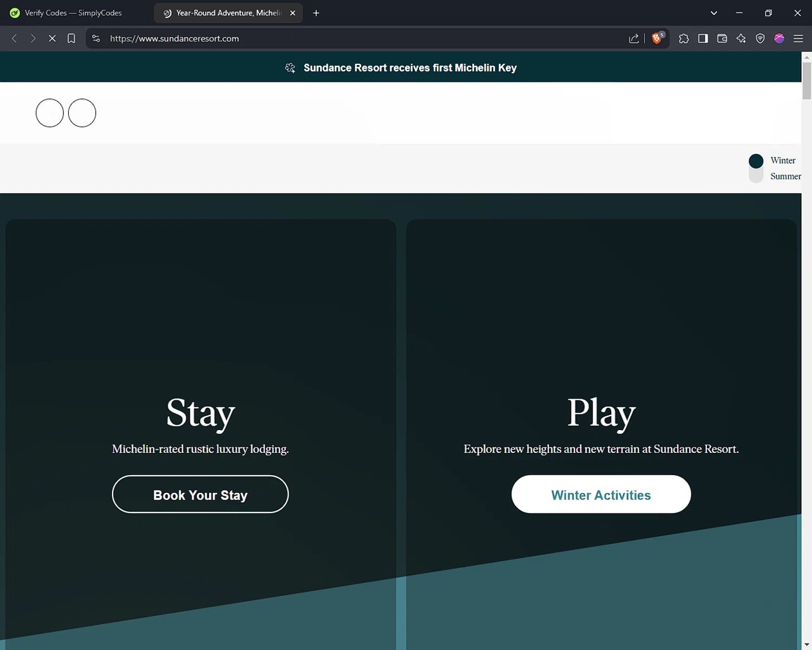The width and height of the screenshot is (812, 650).
Task: Open the extensions puzzle icon
Action: click(684, 38)
